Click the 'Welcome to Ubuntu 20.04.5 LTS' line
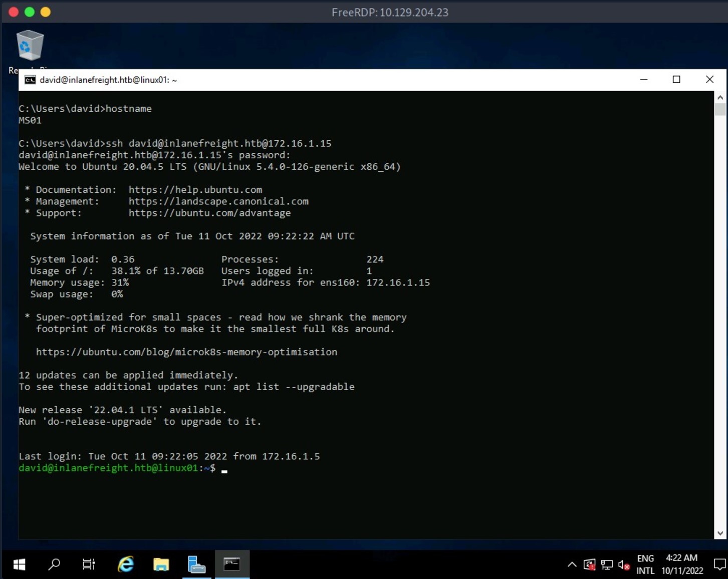Viewport: 728px width, 579px height. (x=209, y=167)
